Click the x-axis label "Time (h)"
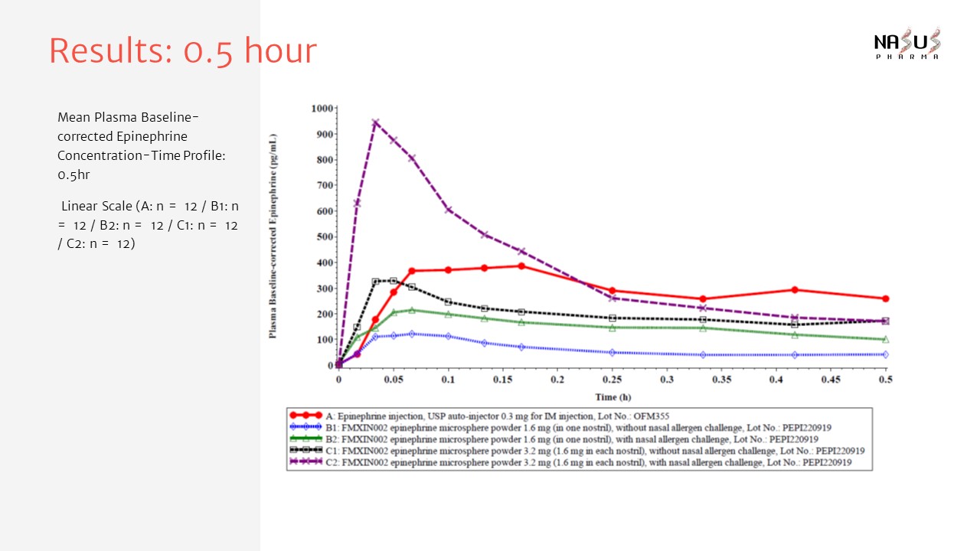980x551 pixels. (x=612, y=397)
